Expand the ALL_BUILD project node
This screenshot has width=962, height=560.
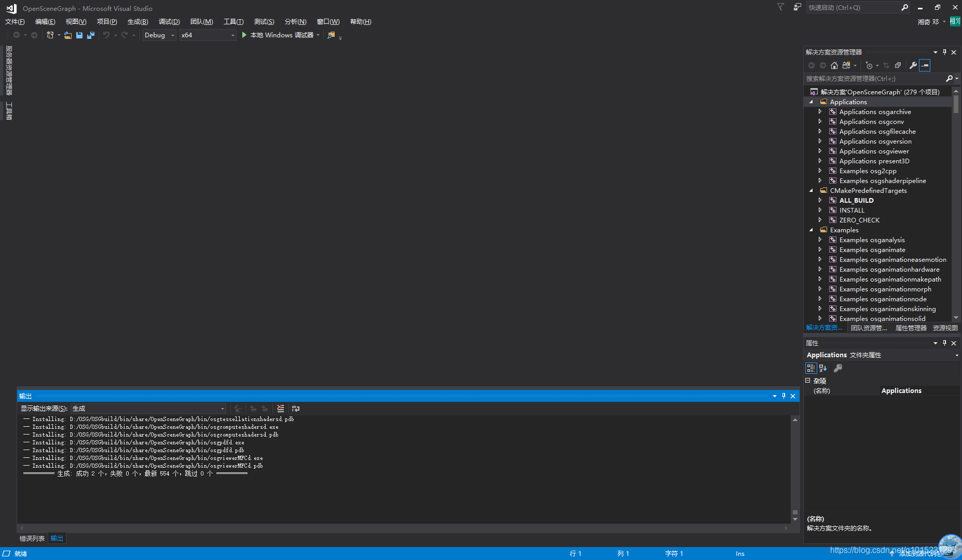click(820, 201)
